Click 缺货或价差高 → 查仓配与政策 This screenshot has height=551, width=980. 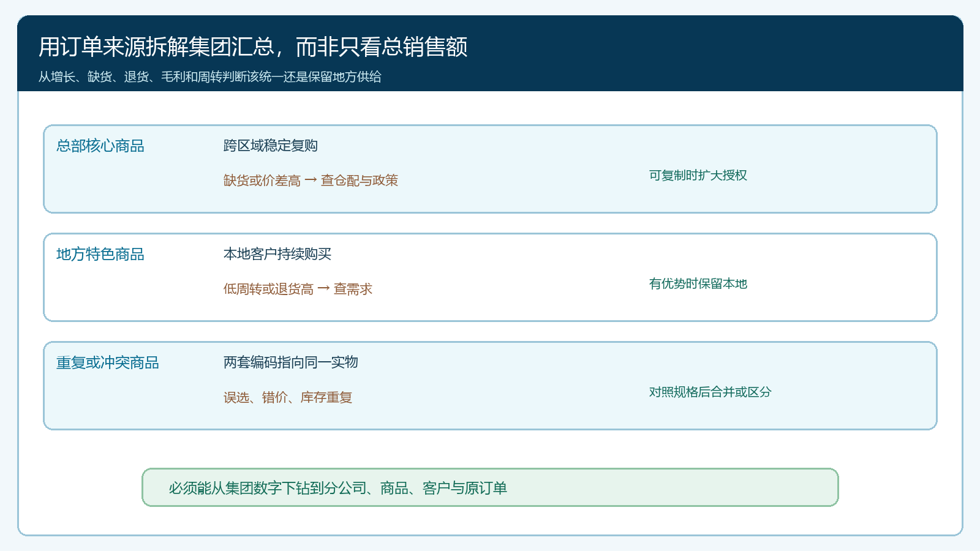pos(311,180)
